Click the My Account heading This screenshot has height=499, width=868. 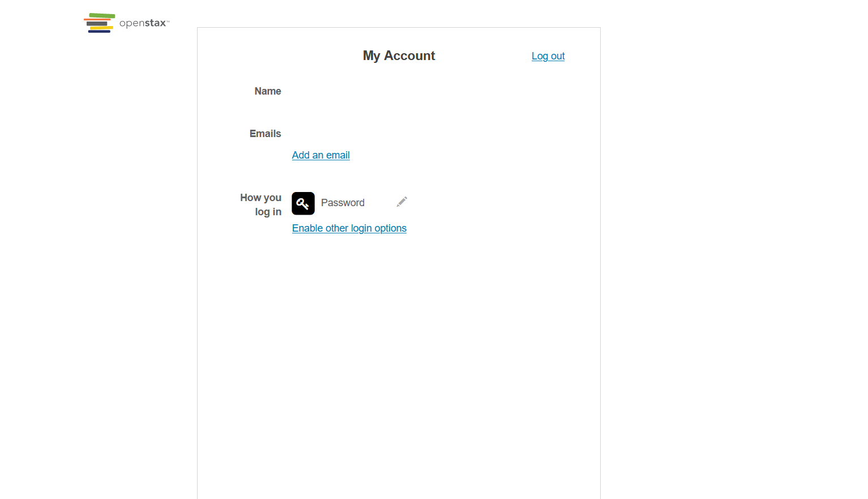(x=399, y=56)
